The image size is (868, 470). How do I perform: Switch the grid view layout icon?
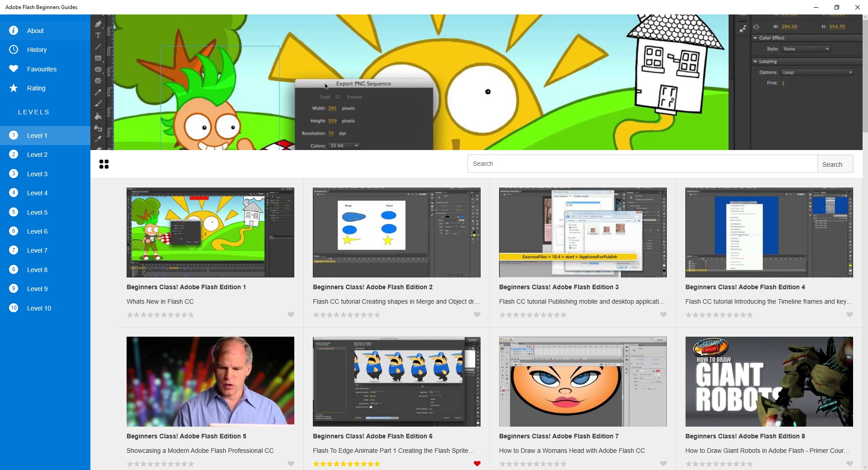(x=104, y=164)
